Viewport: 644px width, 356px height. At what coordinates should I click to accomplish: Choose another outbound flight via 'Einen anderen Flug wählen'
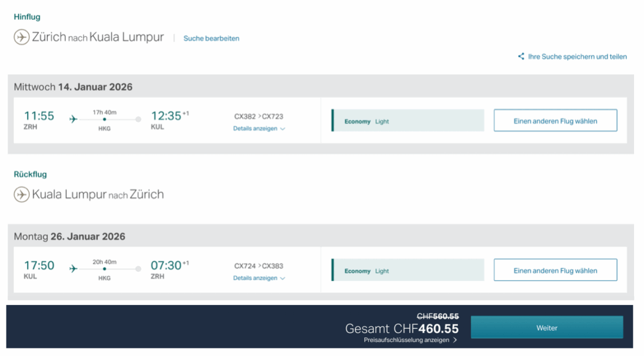555,121
